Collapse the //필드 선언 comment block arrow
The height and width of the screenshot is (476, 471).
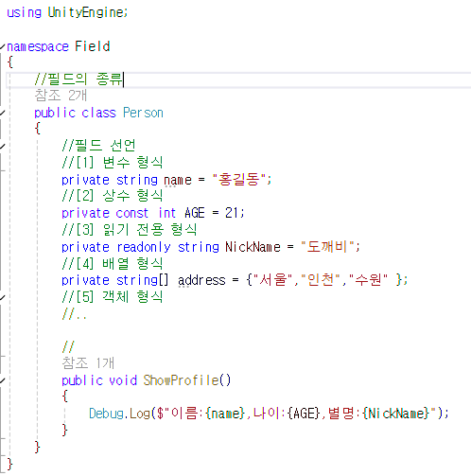tap(3, 146)
